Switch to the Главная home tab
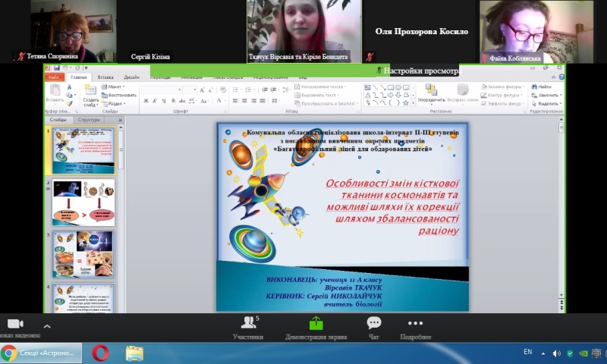 79,77
